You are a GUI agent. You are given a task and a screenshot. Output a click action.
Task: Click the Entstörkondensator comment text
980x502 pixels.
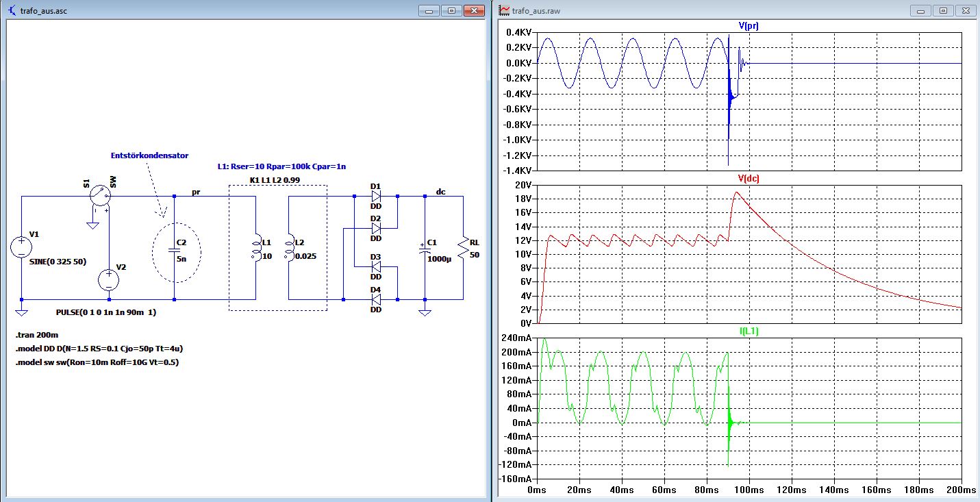coord(149,155)
